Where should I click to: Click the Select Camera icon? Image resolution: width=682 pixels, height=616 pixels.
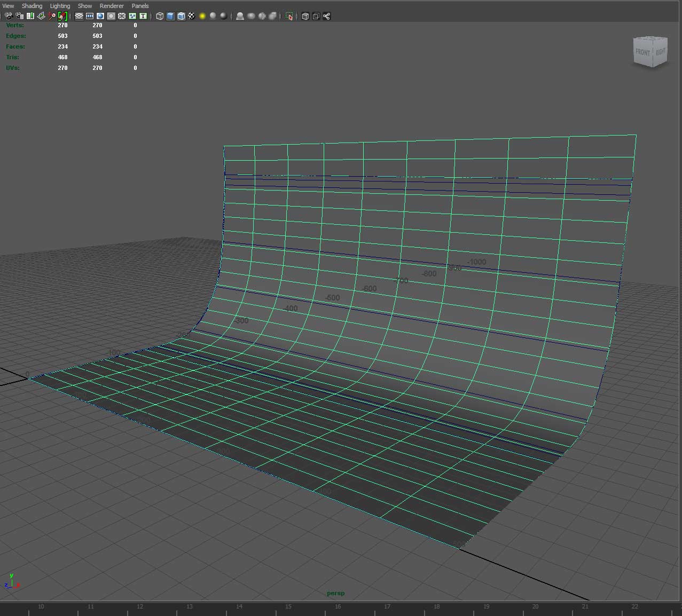[x=9, y=16]
